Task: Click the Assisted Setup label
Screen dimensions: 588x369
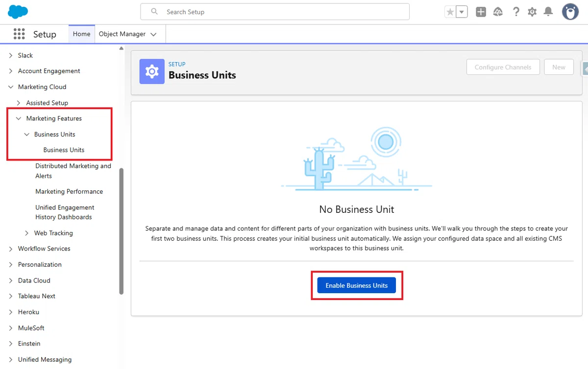Action: [x=47, y=103]
